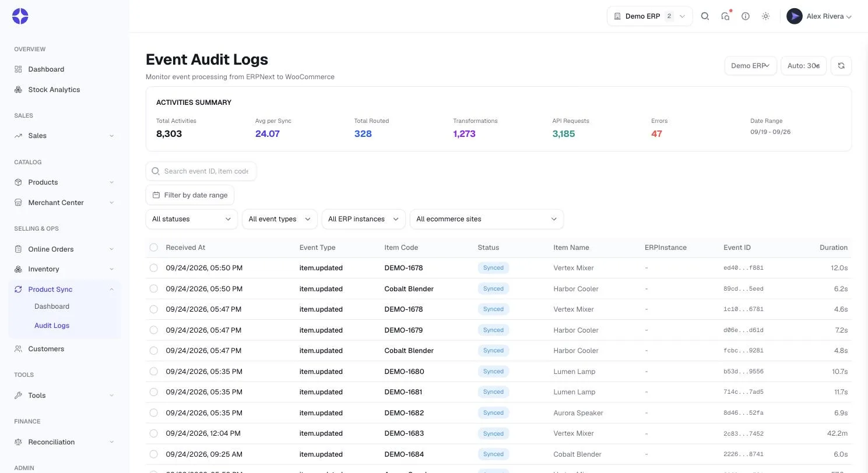The height and width of the screenshot is (473, 868).
Task: Click the Dashboard grid icon in sidebar
Action: pyautogui.click(x=18, y=69)
